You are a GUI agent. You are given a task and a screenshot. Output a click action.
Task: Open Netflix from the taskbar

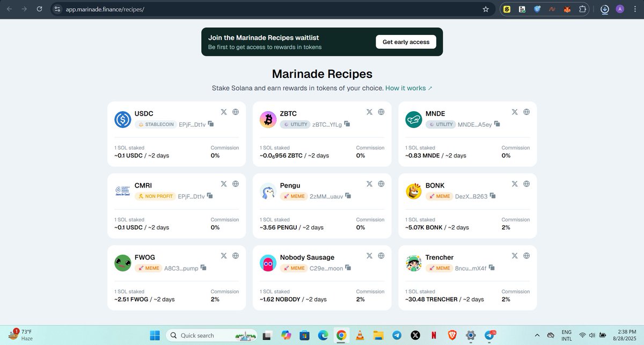(434, 335)
